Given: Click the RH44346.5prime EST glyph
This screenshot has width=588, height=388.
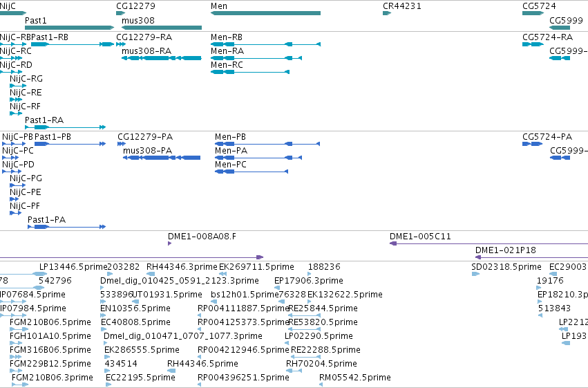Looking at the screenshot, I should point(171,371).
